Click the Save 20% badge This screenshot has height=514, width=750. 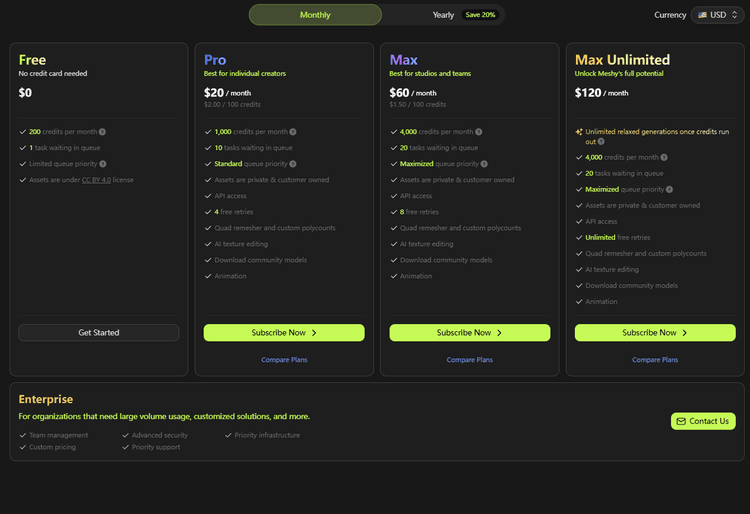coord(480,15)
